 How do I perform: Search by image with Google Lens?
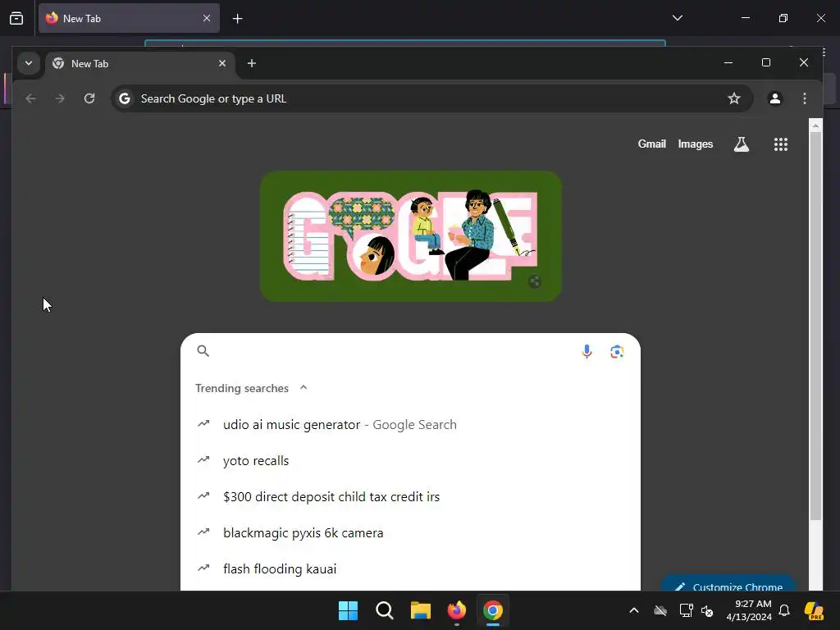(617, 351)
